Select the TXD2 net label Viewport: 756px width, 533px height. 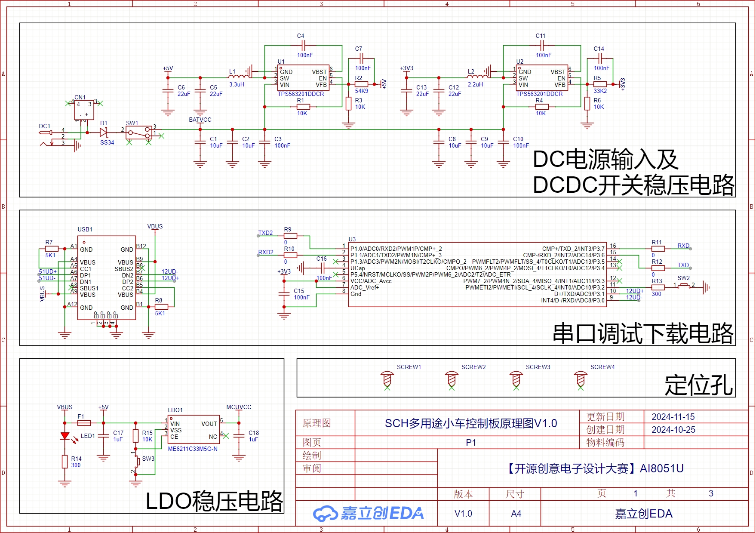(265, 233)
